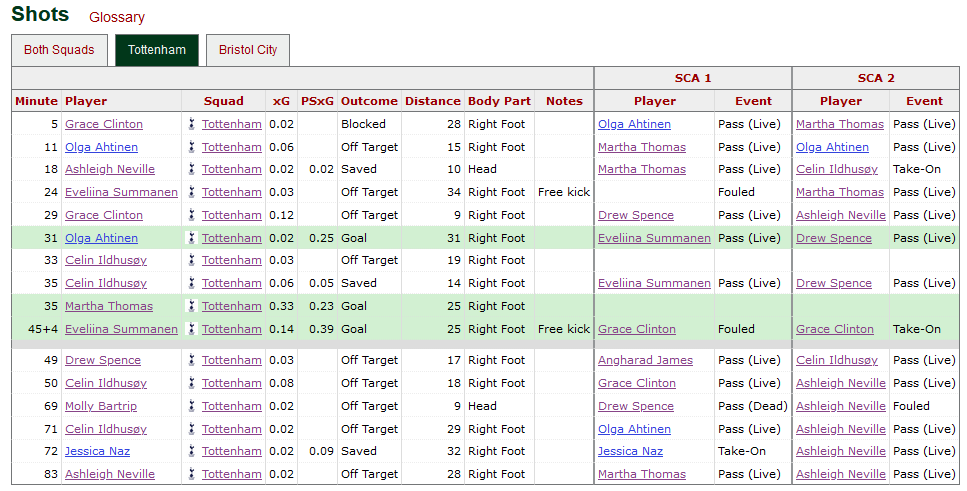Select 'Pass (Dead)' event in minute 69 row
This screenshot has height=491, width=967.
[753, 406]
